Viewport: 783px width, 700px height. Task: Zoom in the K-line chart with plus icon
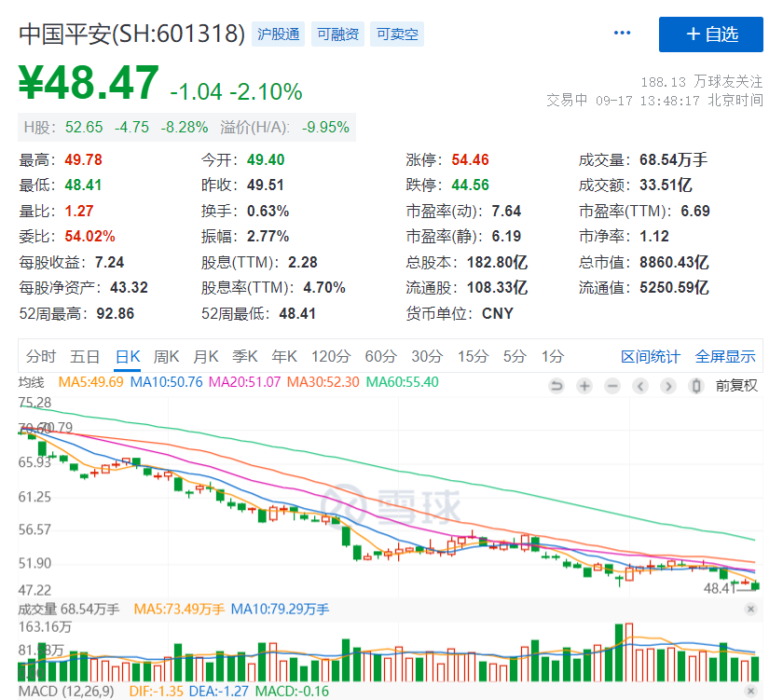(584, 386)
